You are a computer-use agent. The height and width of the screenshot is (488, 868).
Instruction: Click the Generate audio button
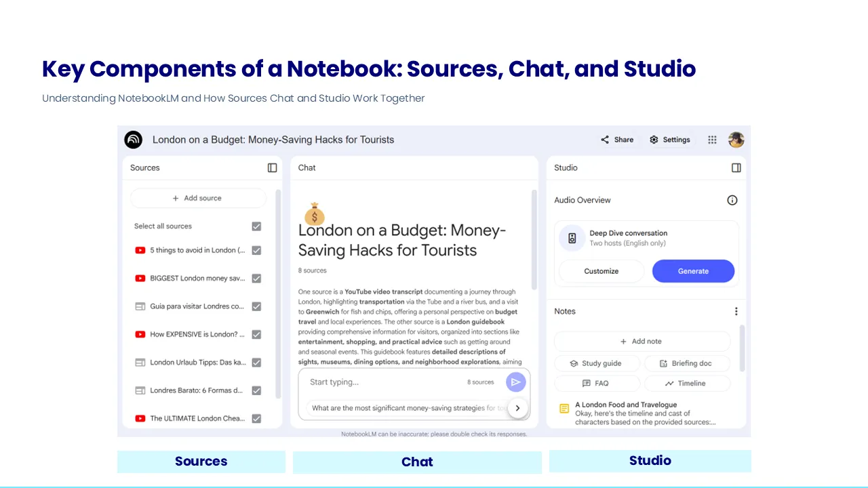tap(693, 271)
